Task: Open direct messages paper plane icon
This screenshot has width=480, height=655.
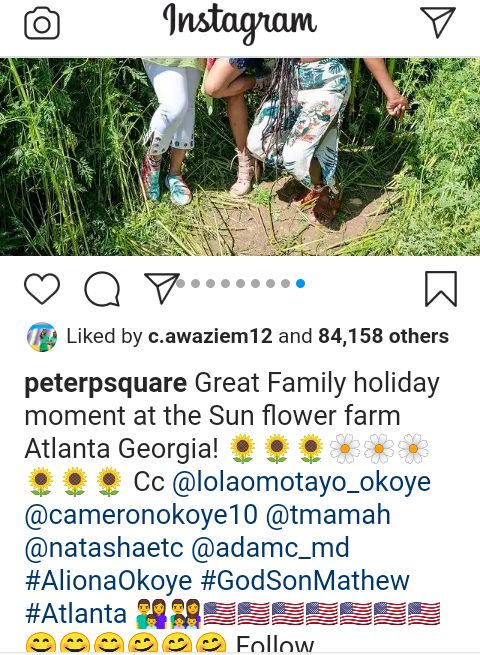Action: pyautogui.click(x=437, y=22)
